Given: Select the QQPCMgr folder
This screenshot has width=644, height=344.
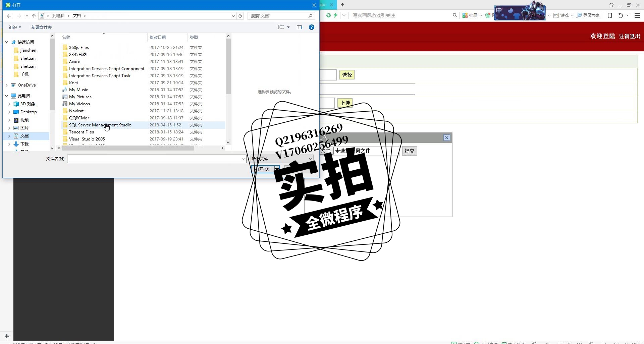Looking at the screenshot, I should tap(79, 118).
